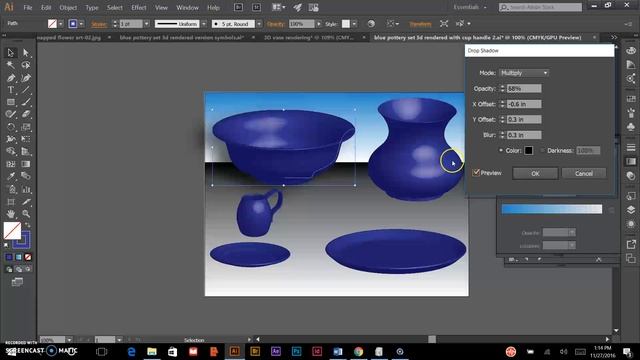
Task: Select the Paintbrush tool
Action: coord(26,102)
